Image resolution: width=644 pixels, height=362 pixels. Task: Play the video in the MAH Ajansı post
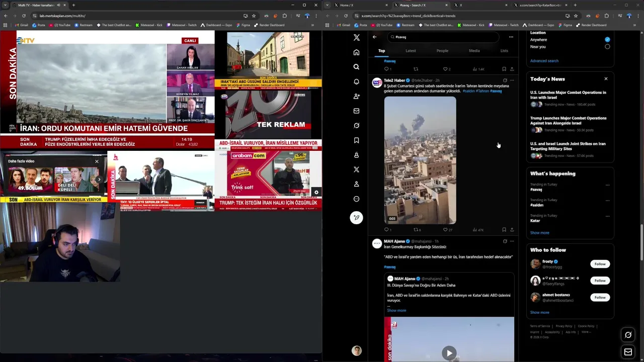coord(449,353)
